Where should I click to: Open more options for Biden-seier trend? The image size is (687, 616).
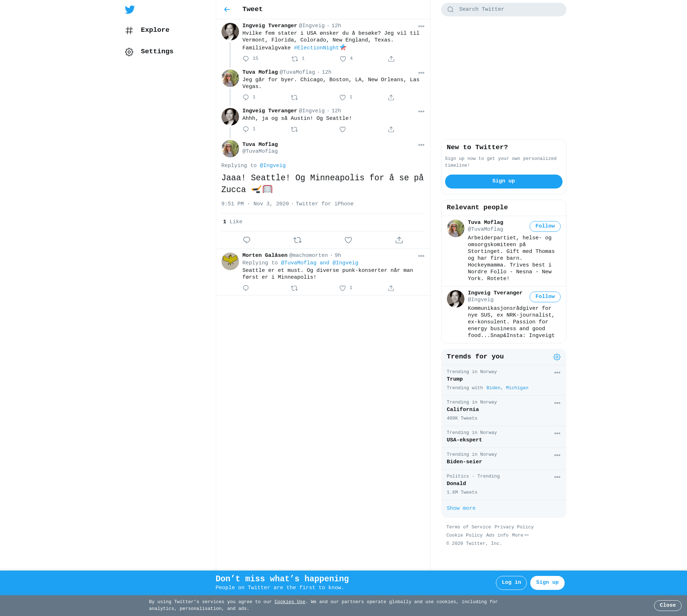pyautogui.click(x=557, y=455)
